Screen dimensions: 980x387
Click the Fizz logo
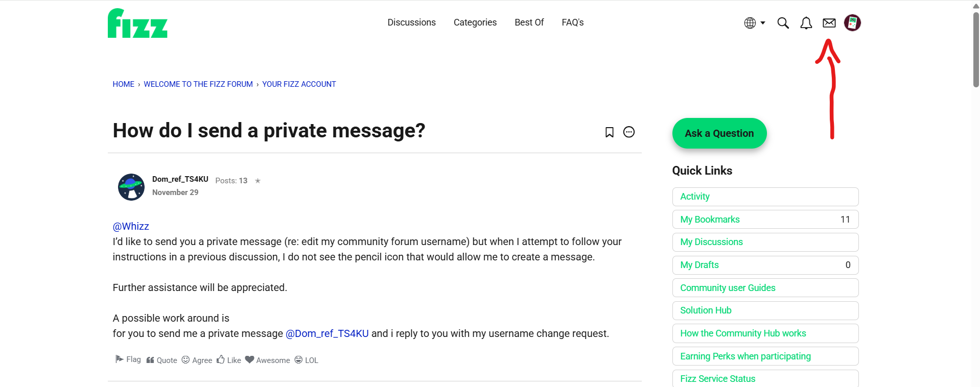(x=137, y=23)
